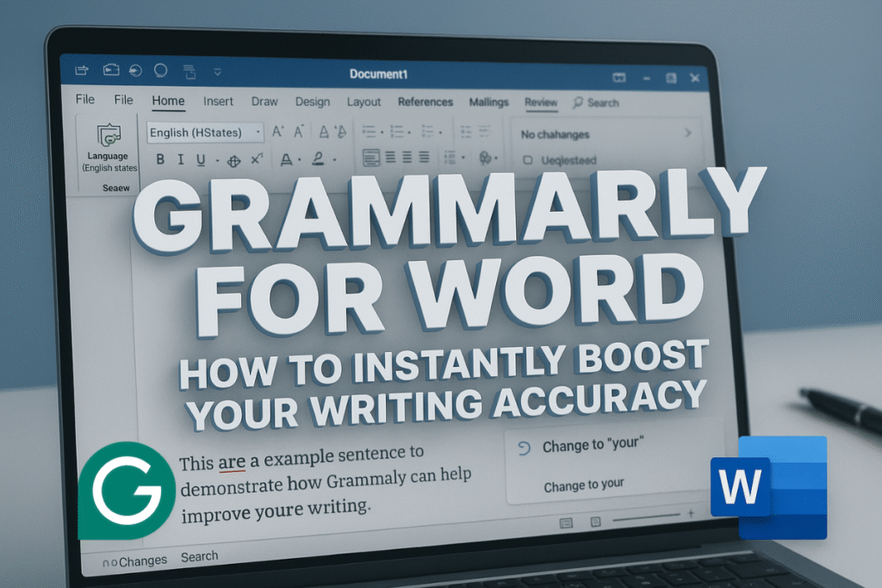Click noChanges in the status bar
Viewport: 882px width, 588px height.
pos(135,561)
